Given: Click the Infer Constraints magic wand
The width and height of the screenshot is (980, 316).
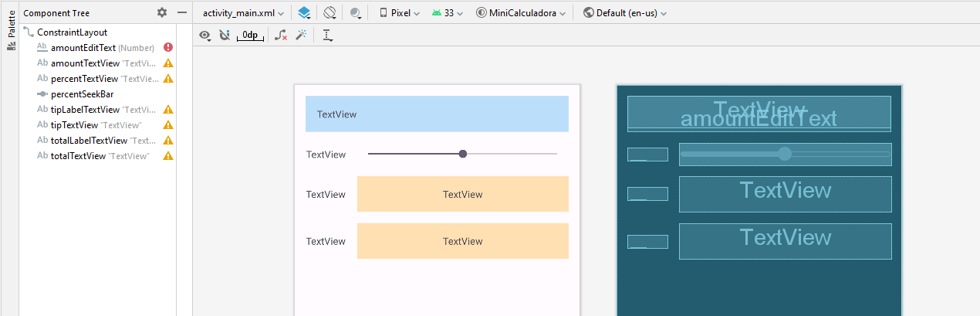Looking at the screenshot, I should (302, 35).
